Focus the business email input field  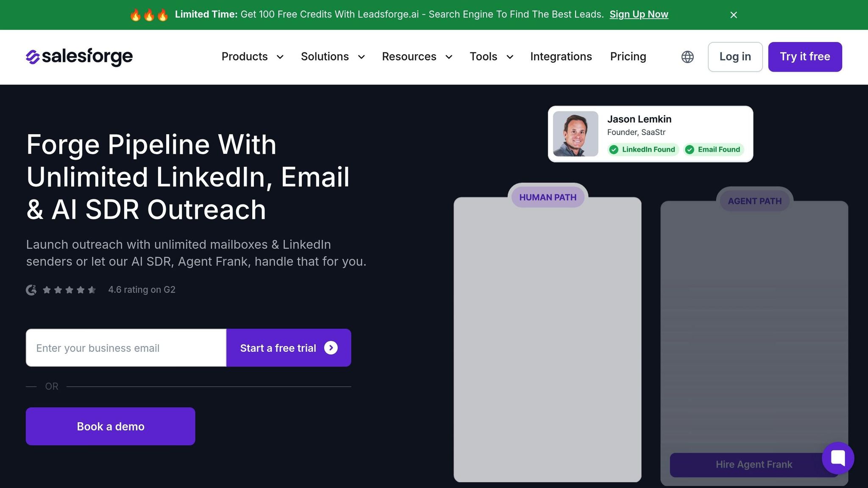coord(126,348)
